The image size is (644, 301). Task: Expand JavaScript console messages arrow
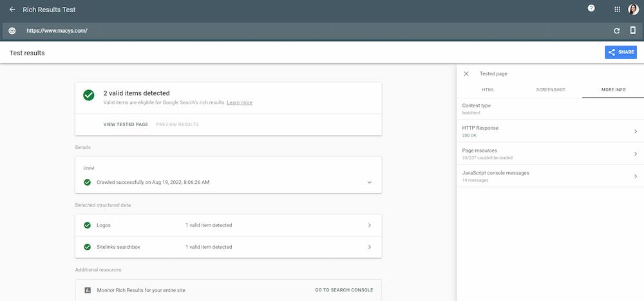(636, 176)
